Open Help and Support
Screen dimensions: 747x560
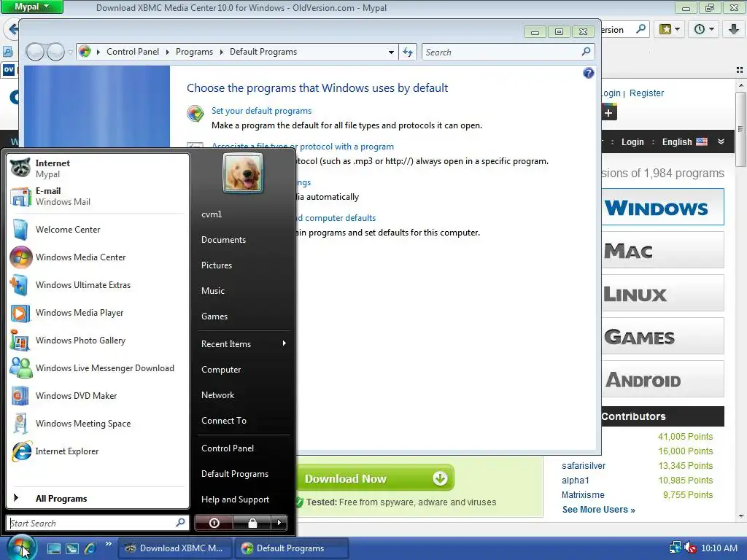click(244, 499)
